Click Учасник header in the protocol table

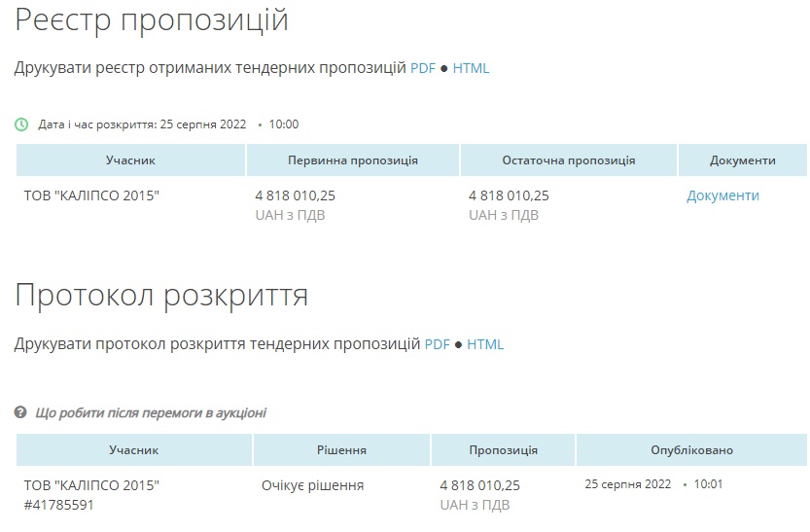click(x=133, y=450)
